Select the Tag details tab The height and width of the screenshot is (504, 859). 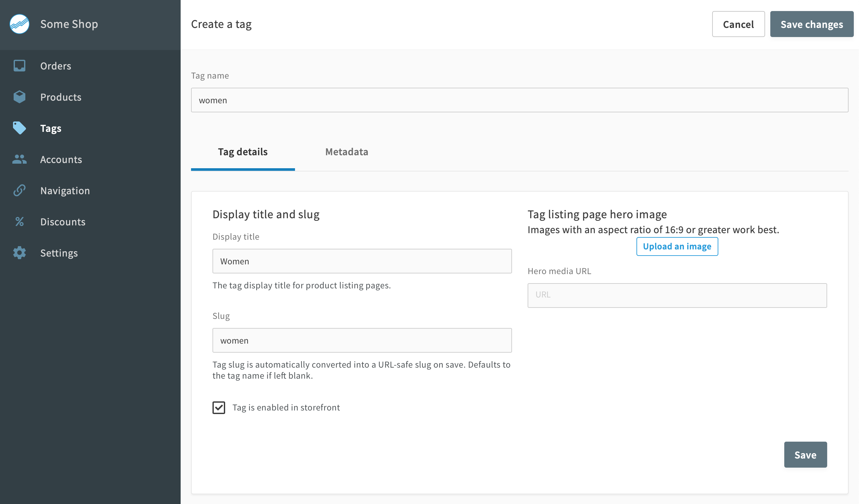pyautogui.click(x=243, y=152)
